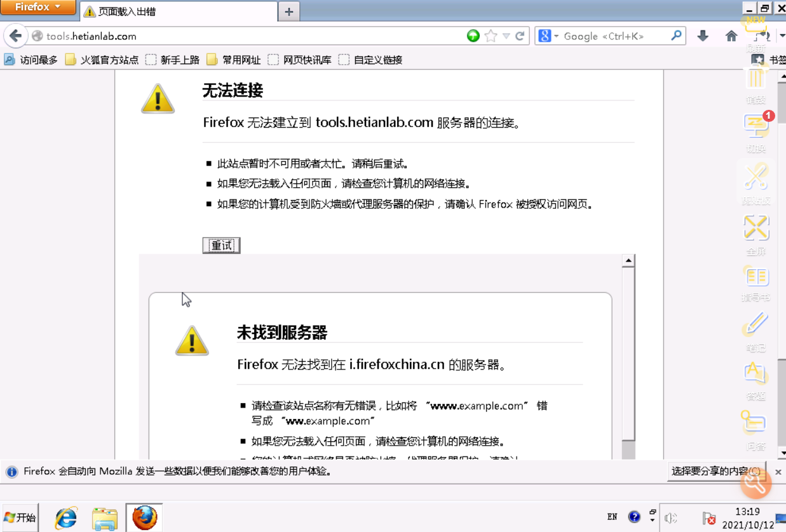Click the orange wrench floating button
The width and height of the screenshot is (786, 532).
coord(756,484)
